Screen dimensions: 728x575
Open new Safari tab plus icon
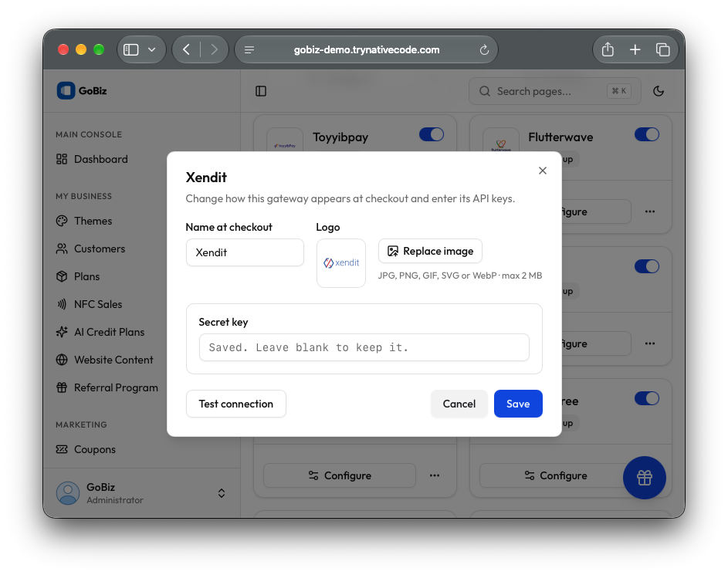point(635,49)
